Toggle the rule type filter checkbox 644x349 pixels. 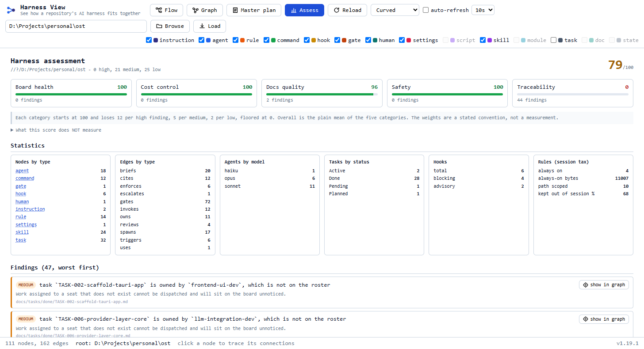coord(236,40)
